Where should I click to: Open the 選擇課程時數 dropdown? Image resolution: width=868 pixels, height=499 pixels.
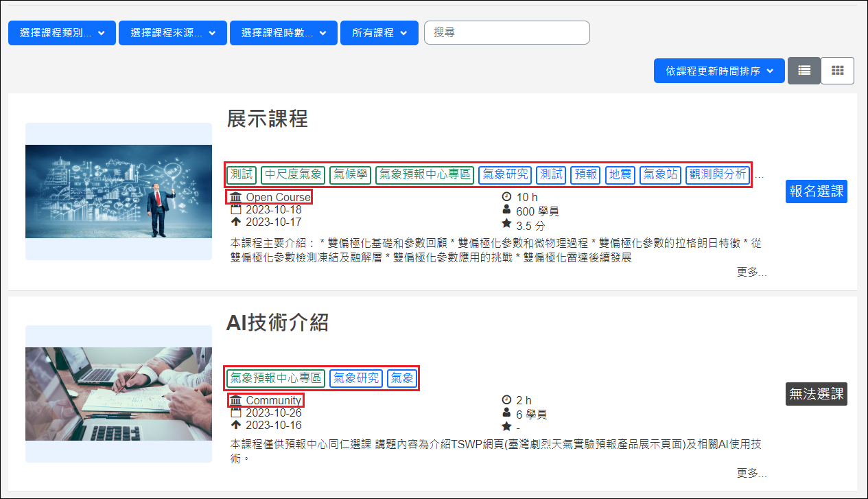[283, 33]
